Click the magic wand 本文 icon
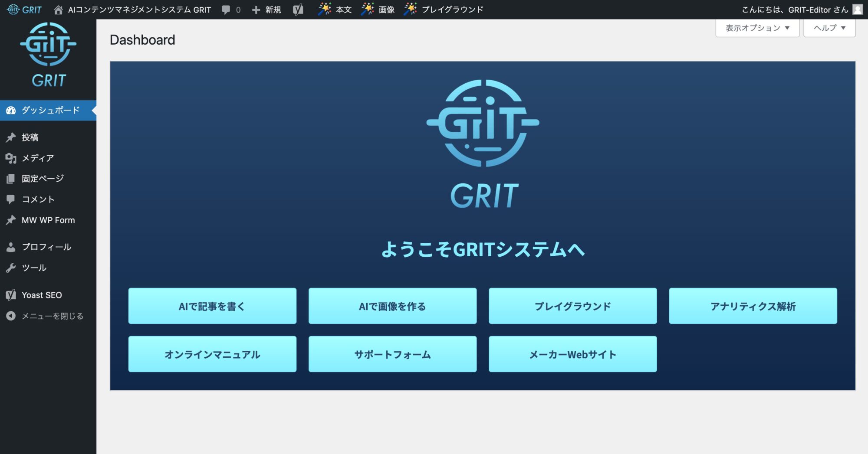The image size is (868, 454). [x=325, y=9]
